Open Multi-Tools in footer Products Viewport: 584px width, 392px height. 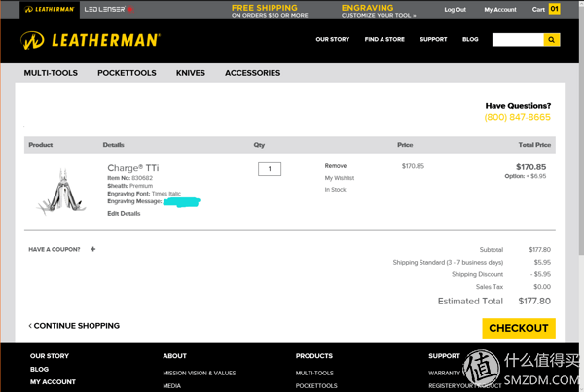(314, 373)
